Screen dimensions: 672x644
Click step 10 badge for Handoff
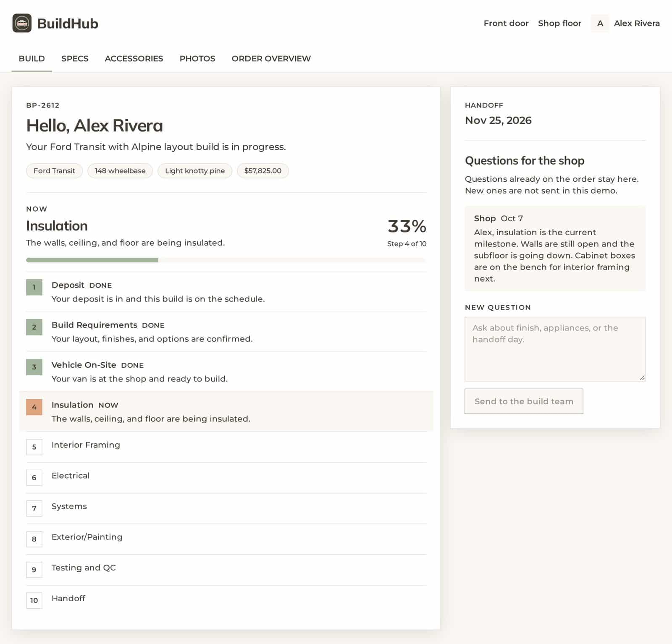pos(34,600)
